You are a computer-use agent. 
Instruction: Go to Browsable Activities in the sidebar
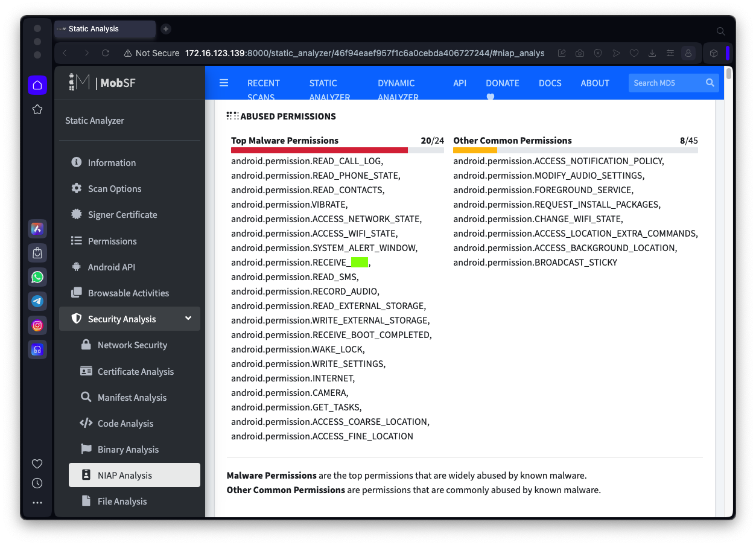click(130, 293)
